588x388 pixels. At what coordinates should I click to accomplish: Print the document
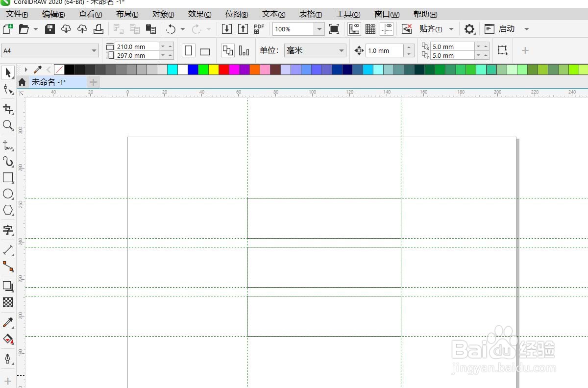point(98,29)
